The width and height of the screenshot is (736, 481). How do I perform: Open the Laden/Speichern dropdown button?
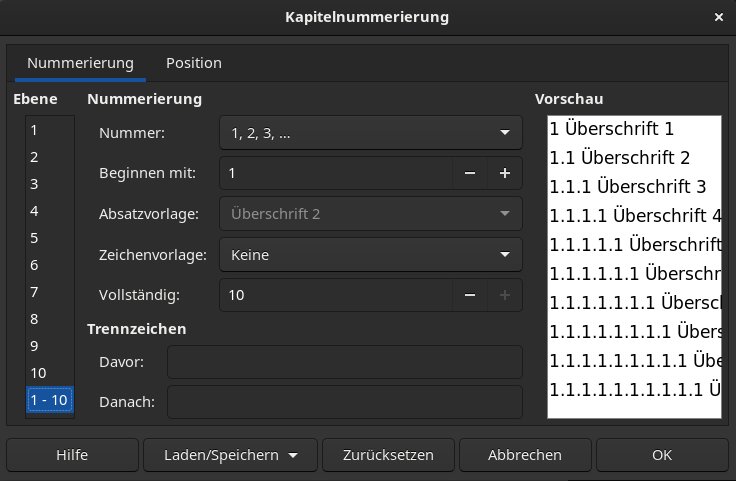point(230,455)
